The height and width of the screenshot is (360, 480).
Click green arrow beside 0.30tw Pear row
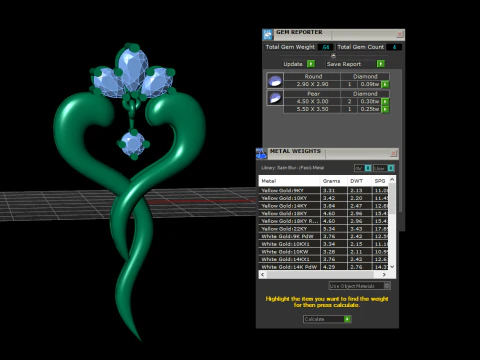point(385,101)
